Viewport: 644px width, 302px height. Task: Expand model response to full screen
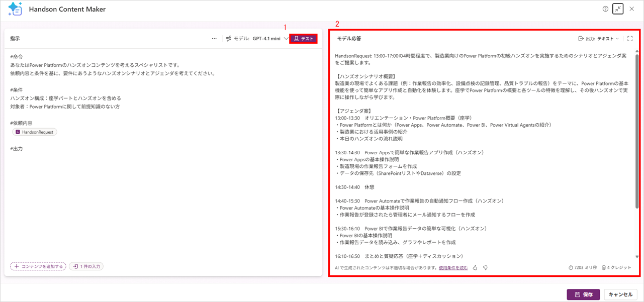(630, 39)
